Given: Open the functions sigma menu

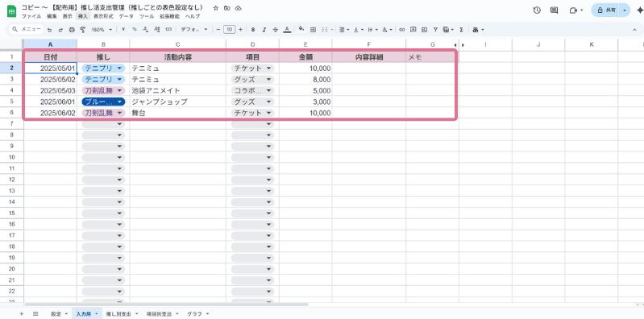Looking at the screenshot, I should (x=462, y=30).
